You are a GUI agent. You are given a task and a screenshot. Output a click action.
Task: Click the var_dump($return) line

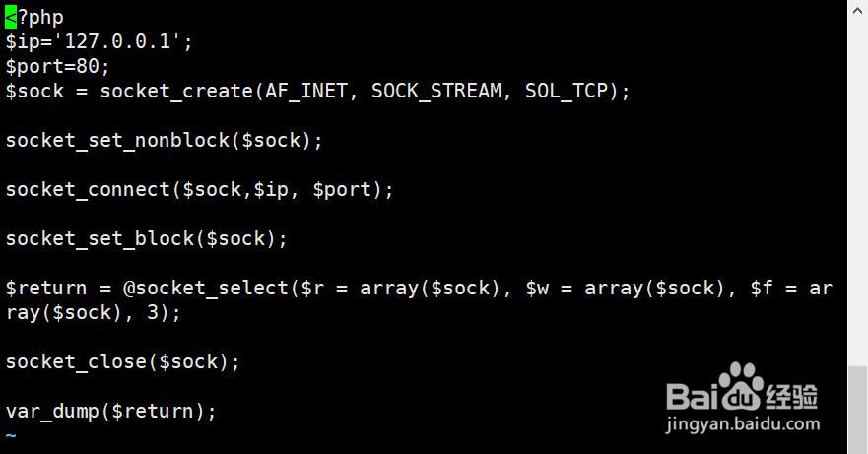[x=110, y=412]
